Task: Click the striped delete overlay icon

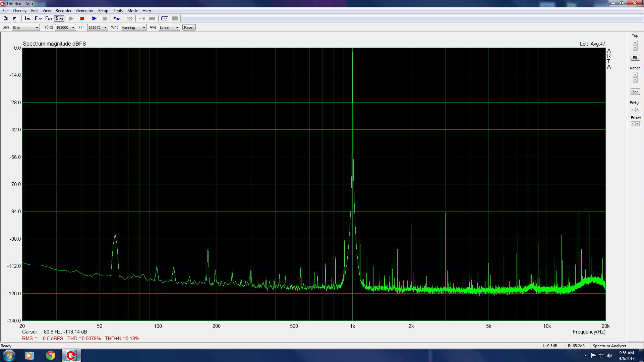Action: click(x=129, y=18)
